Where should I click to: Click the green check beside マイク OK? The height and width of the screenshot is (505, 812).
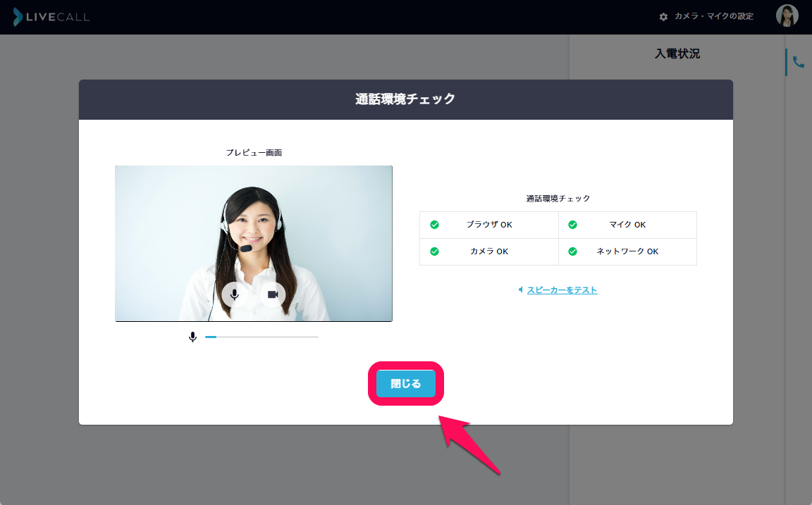(x=573, y=225)
